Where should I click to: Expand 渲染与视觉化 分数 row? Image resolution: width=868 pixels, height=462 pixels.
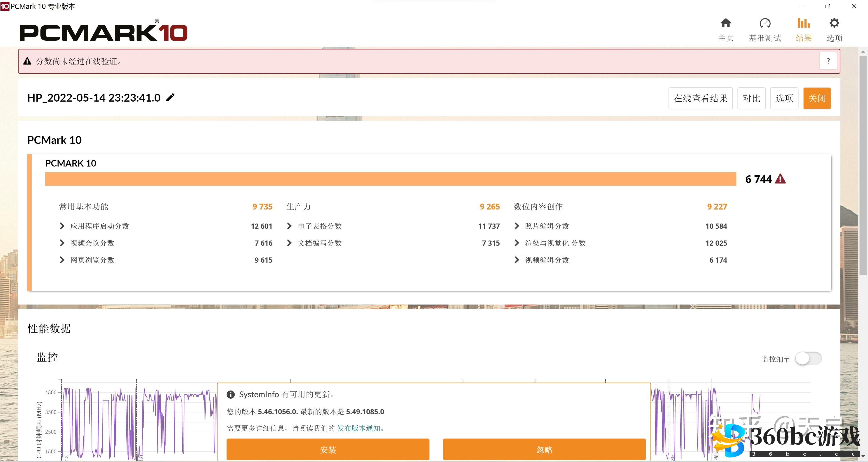click(517, 243)
